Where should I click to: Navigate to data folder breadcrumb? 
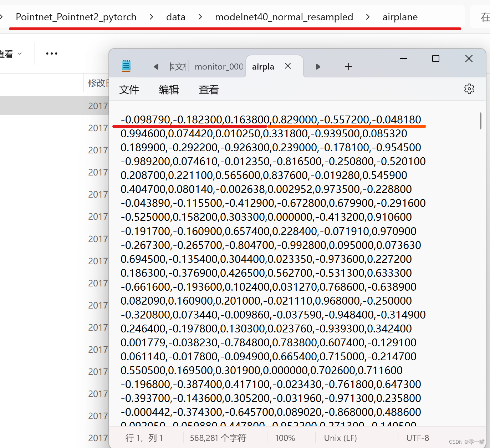[x=176, y=17]
